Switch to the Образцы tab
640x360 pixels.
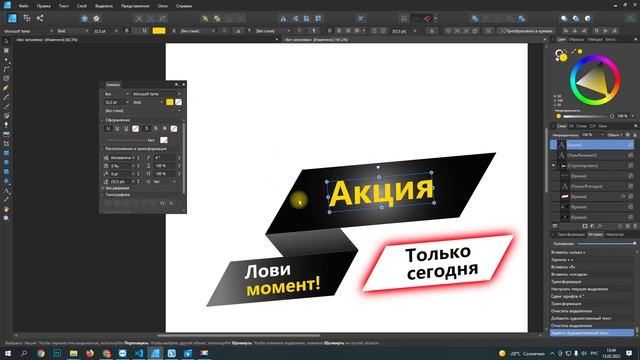576,40
